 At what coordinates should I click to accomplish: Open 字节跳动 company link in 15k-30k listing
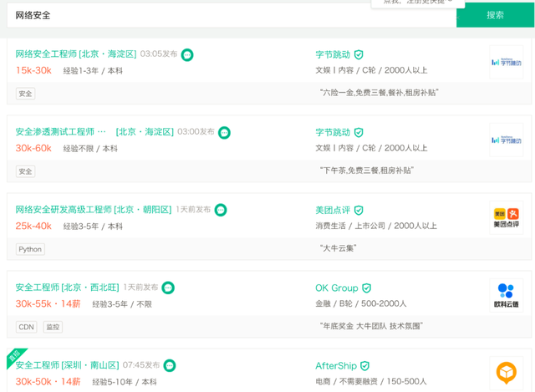tap(333, 54)
